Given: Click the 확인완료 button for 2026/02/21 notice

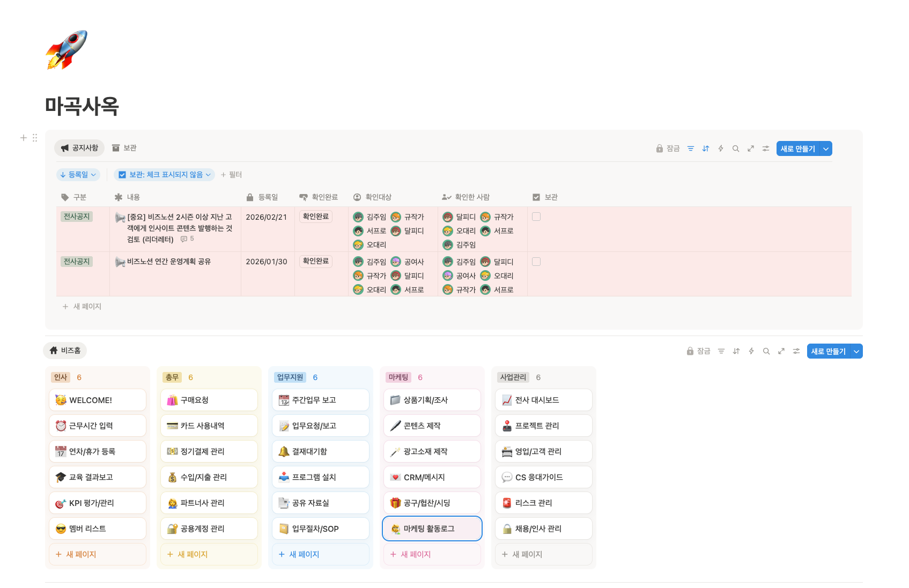Looking at the screenshot, I should click(x=316, y=217).
